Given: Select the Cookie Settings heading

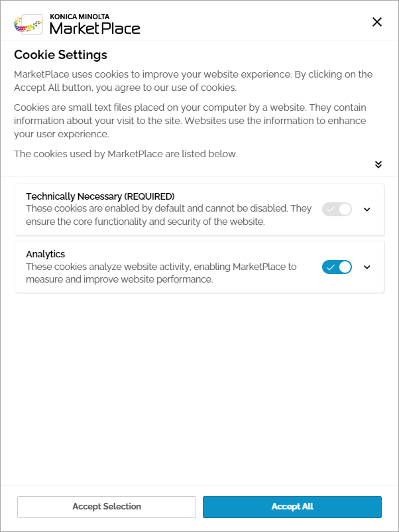Looking at the screenshot, I should pyautogui.click(x=61, y=54).
